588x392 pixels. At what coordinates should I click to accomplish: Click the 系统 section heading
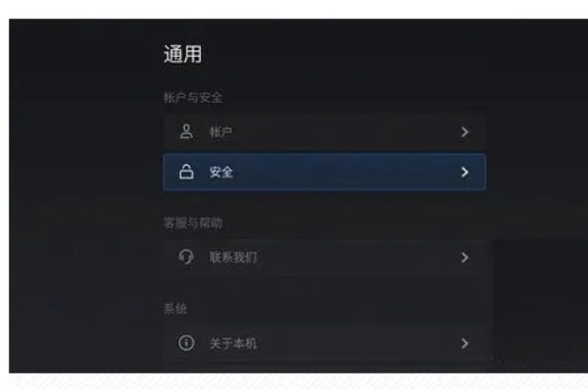point(175,309)
